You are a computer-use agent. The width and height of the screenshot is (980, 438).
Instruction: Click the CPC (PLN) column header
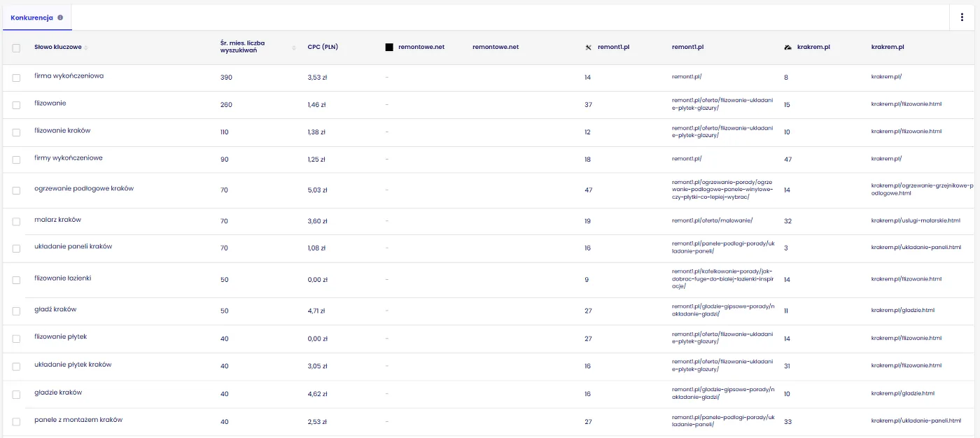pyautogui.click(x=323, y=48)
